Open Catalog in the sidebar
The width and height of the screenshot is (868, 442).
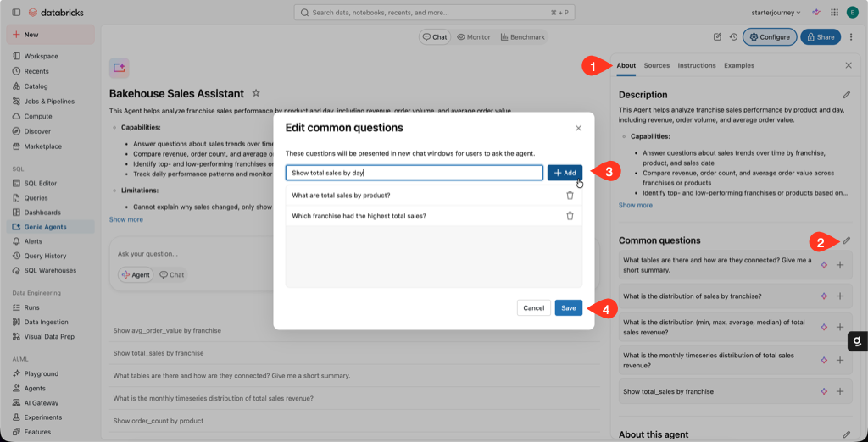(50, 86)
